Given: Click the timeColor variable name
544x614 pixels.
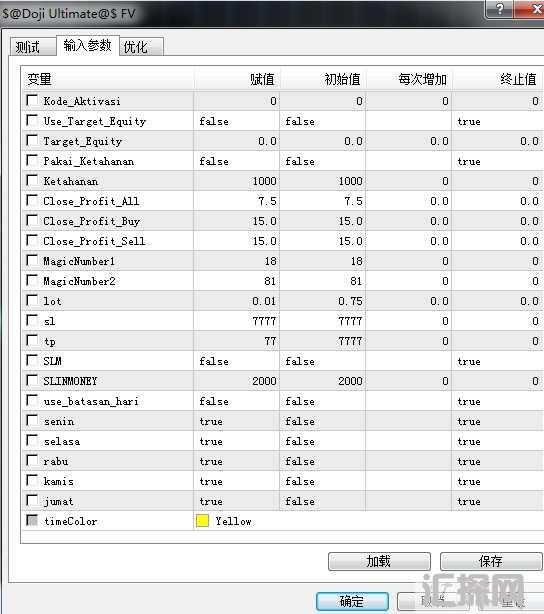Looking at the screenshot, I should [70, 521].
